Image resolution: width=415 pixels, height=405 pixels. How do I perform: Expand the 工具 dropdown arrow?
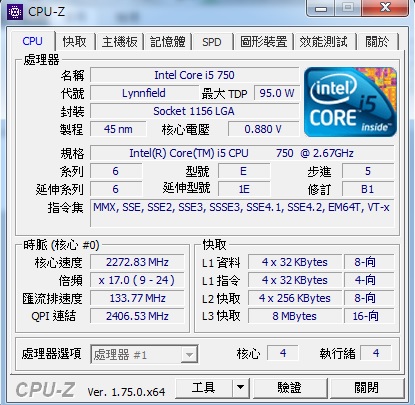coord(240,388)
